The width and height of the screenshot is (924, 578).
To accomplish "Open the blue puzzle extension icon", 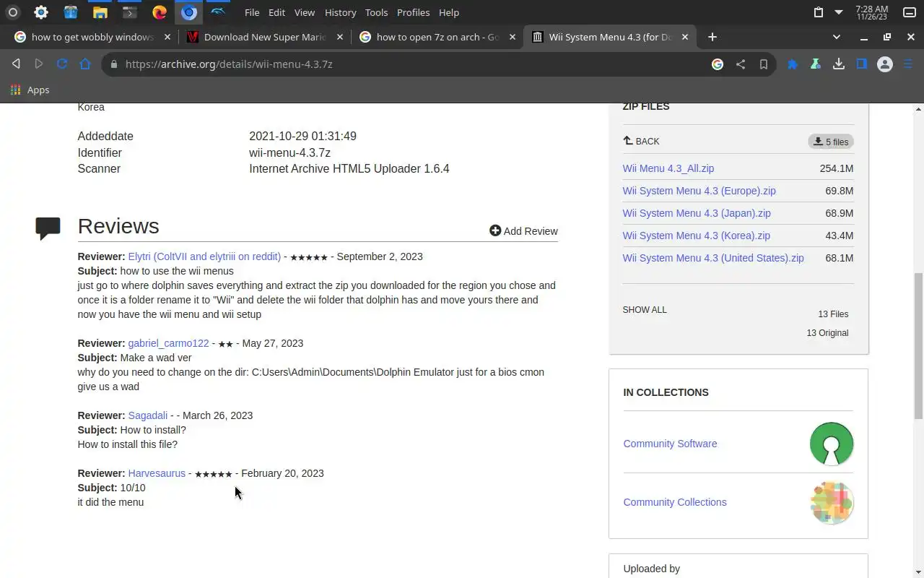I will (793, 64).
